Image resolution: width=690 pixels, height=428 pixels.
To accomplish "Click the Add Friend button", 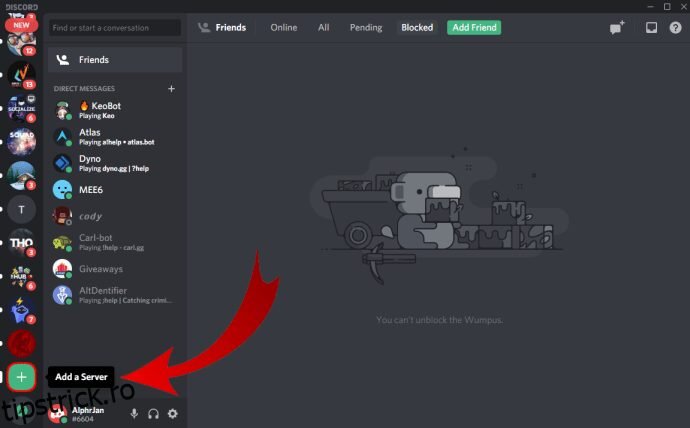I will (474, 28).
